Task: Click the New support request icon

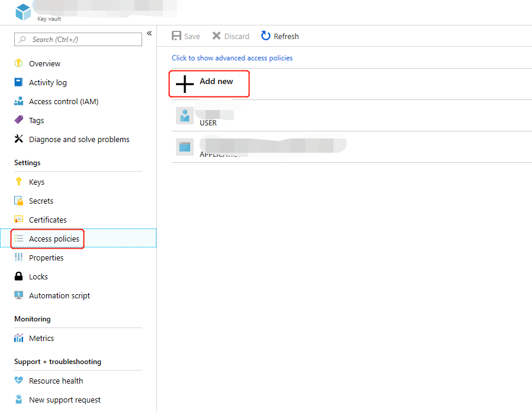Action: tap(18, 399)
